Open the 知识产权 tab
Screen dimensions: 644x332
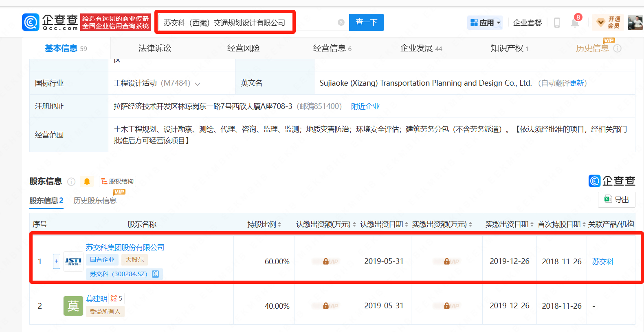pyautogui.click(x=509, y=49)
